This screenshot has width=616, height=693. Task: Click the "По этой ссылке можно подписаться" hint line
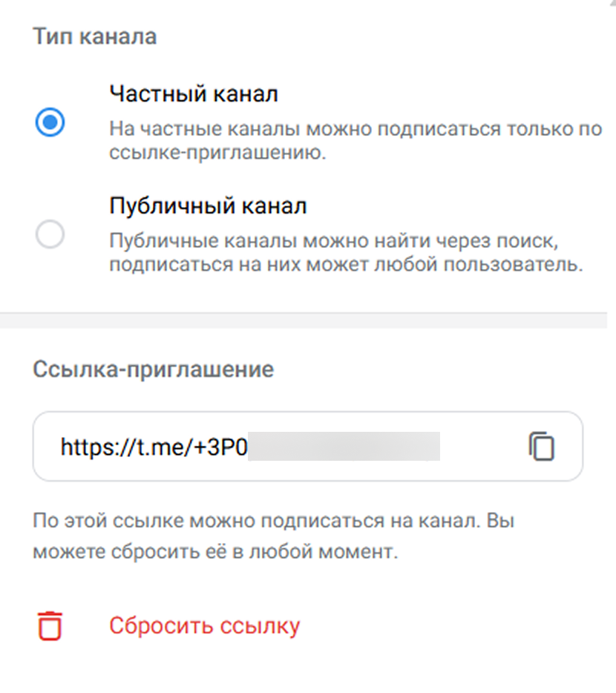[274, 521]
